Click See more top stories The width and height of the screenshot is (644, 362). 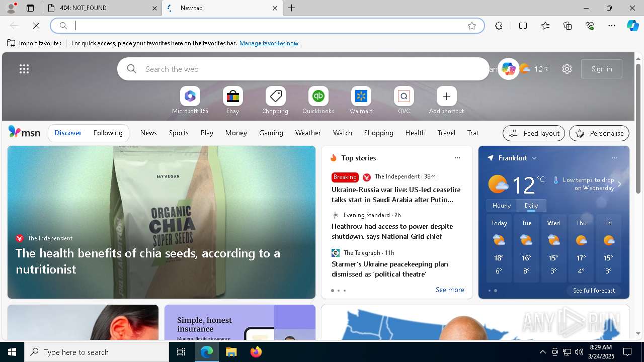click(450, 290)
